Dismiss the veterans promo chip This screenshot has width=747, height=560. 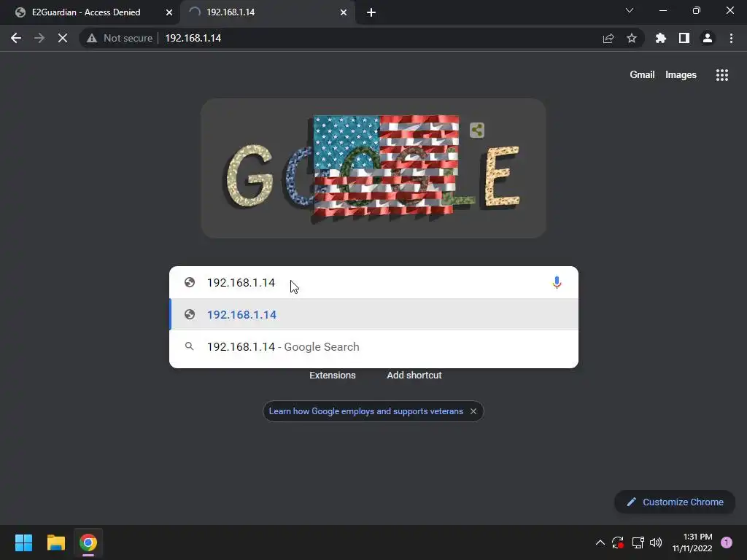[x=473, y=411]
